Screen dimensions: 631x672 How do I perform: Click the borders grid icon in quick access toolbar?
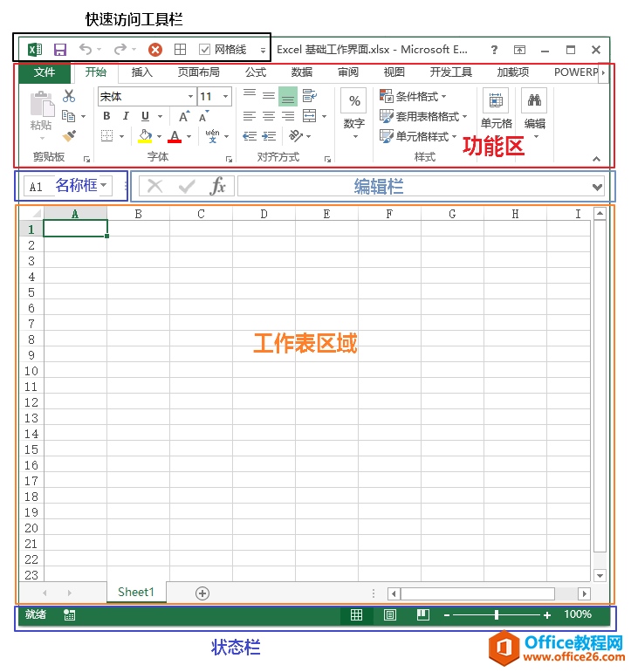[x=180, y=50]
